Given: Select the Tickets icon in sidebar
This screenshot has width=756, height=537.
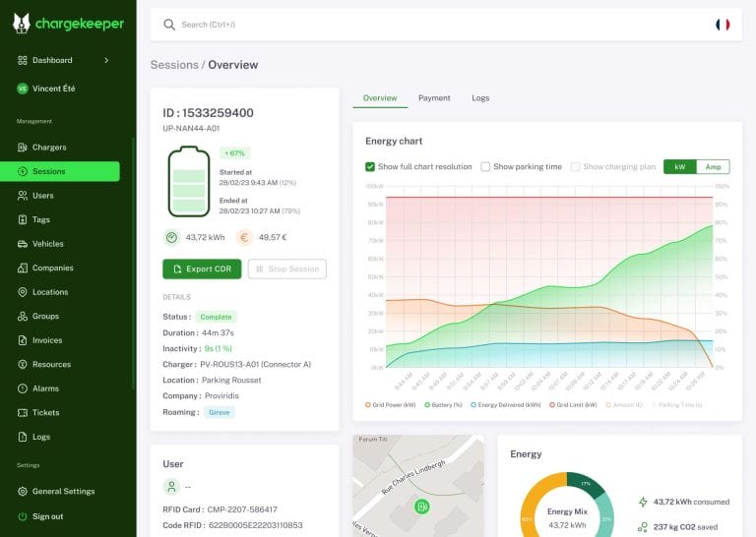Looking at the screenshot, I should click(x=23, y=413).
